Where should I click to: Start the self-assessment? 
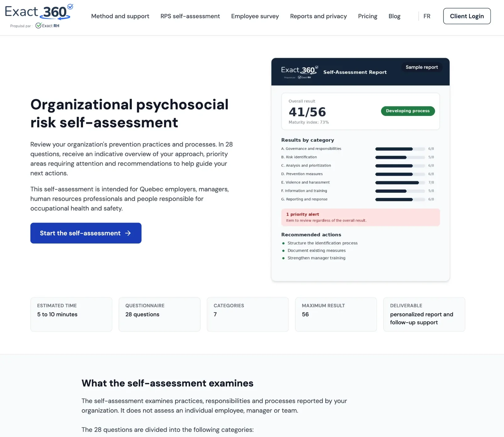pos(86,233)
